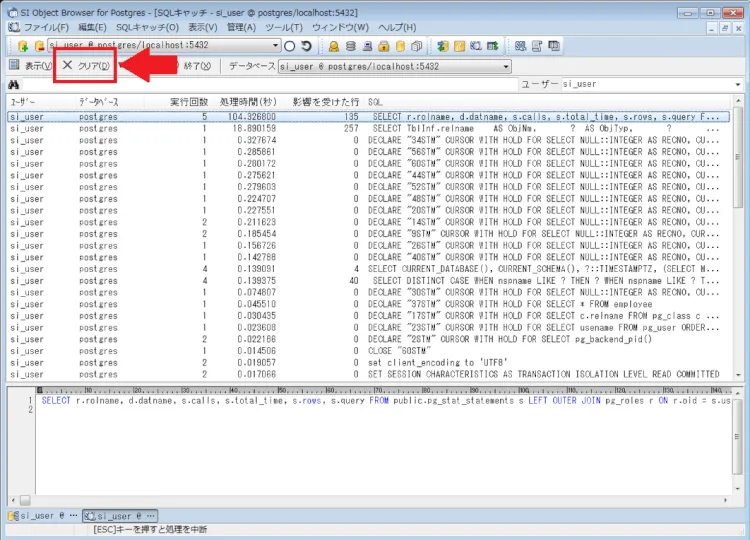750x540 pixels.
Task: Open the ヘルプ(H) menu
Action: point(397,27)
